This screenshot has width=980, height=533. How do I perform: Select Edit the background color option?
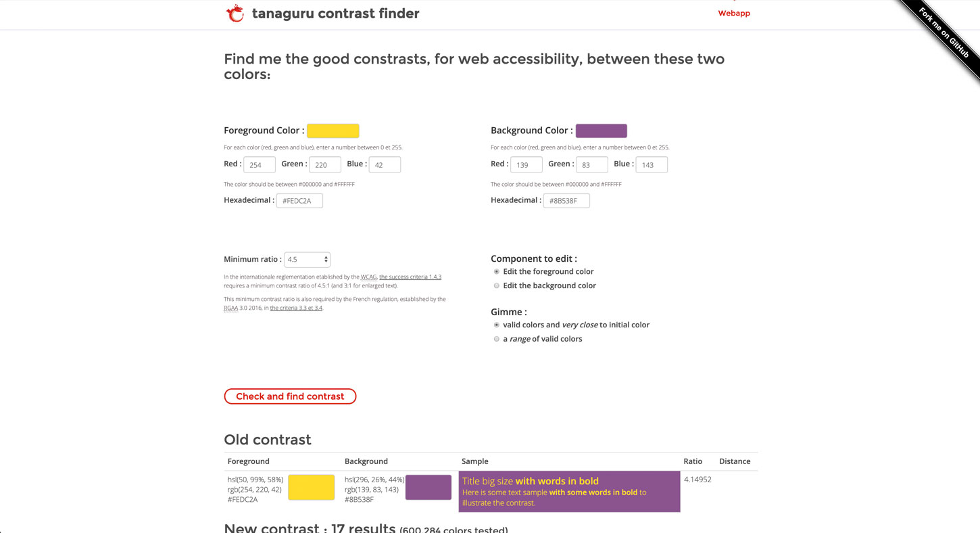point(497,285)
